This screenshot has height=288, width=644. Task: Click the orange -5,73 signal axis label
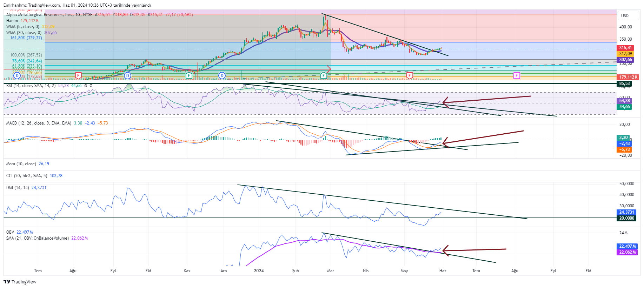(x=624, y=149)
